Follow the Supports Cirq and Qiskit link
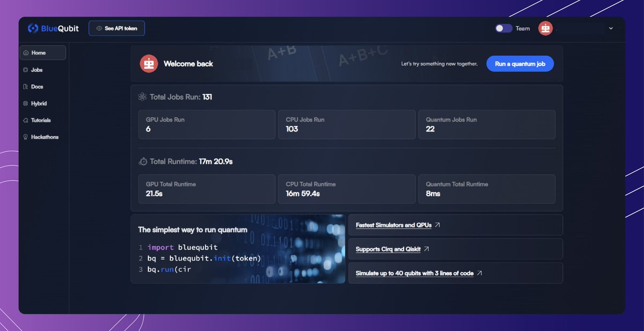644x331 pixels. click(x=388, y=249)
